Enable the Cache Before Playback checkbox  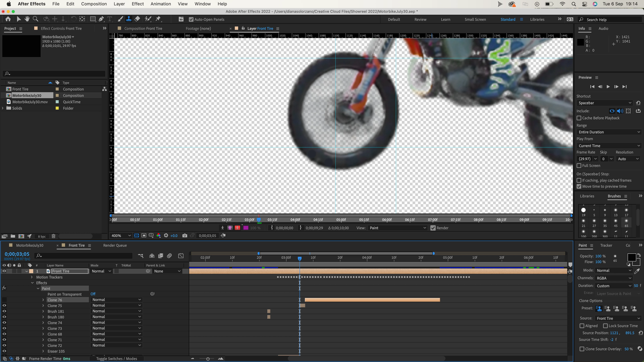point(579,118)
